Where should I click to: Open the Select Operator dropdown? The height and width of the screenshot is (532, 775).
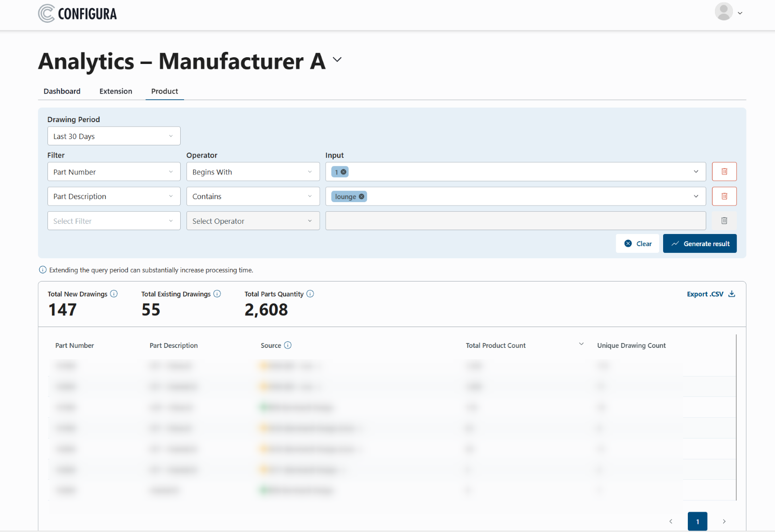click(253, 221)
